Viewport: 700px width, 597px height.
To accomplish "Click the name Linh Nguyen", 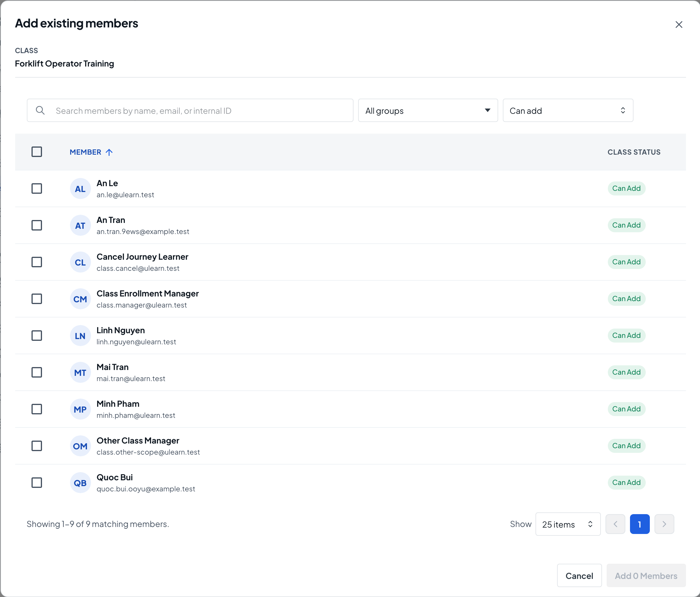I will (121, 330).
